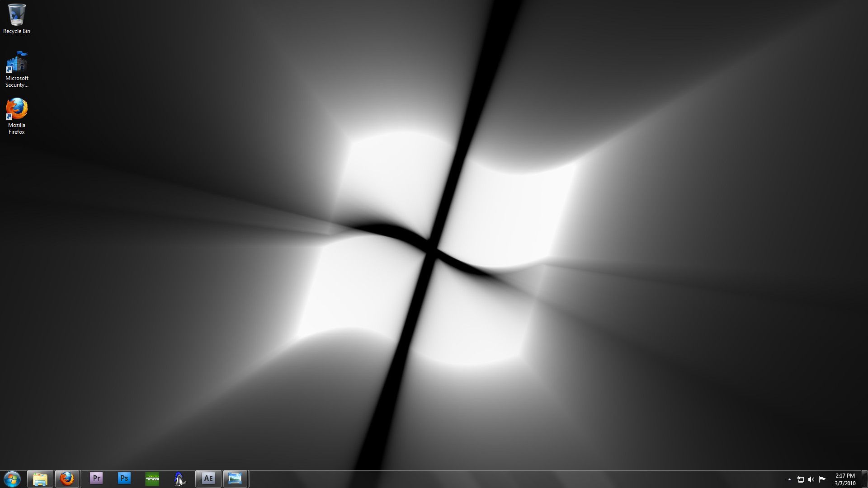This screenshot has width=868, height=488.
Task: Show hidden system tray icons
Action: [x=789, y=479]
